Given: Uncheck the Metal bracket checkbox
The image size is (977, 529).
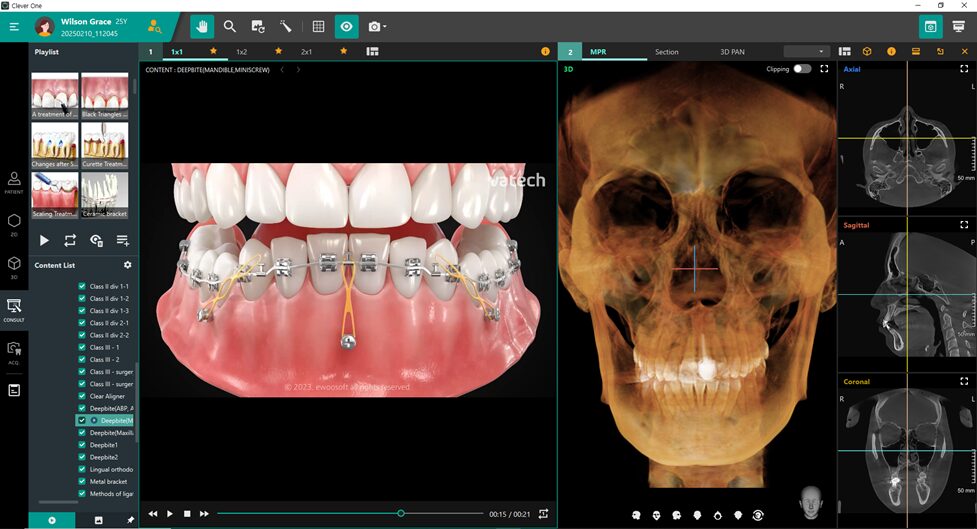Looking at the screenshot, I should 83,481.
